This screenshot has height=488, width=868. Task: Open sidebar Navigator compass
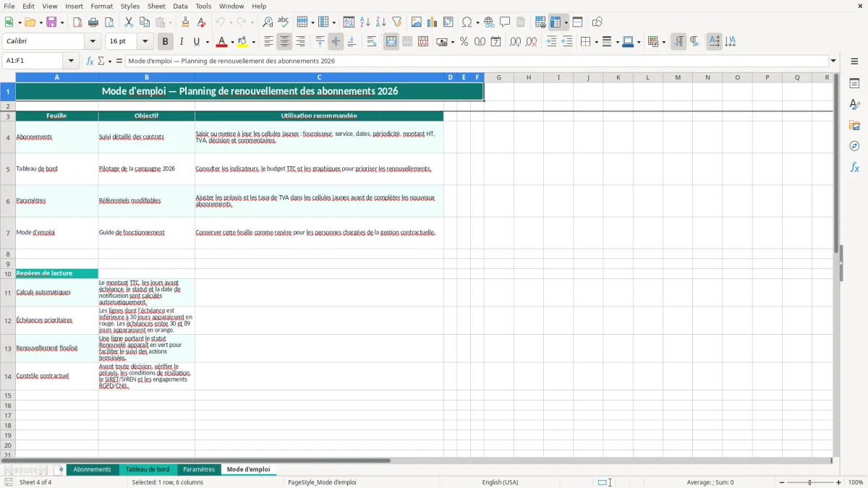(x=854, y=146)
